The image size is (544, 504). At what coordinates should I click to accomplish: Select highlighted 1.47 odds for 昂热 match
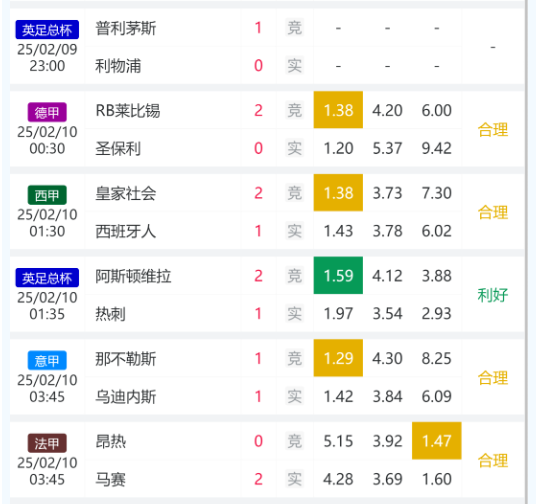click(437, 441)
